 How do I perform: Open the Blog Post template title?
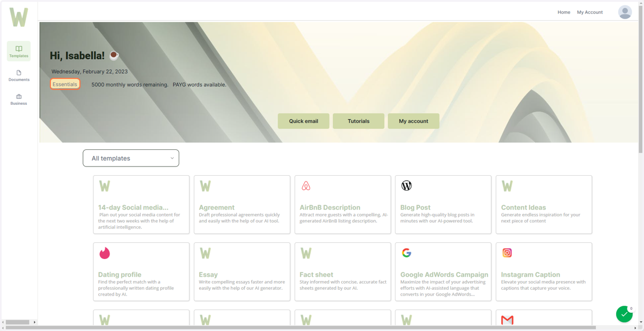pyautogui.click(x=415, y=207)
